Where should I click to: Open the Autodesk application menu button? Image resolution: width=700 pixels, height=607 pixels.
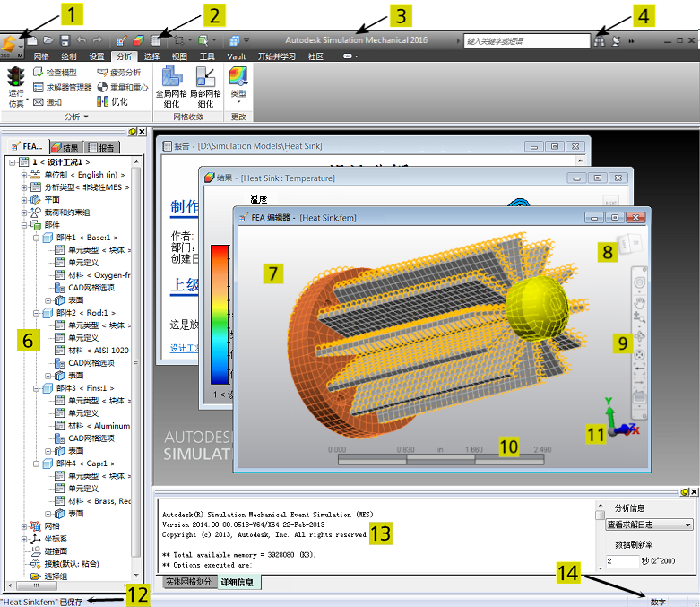(10, 45)
